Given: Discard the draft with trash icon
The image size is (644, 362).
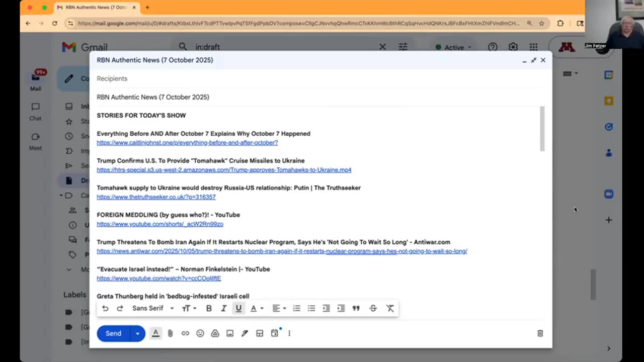Looking at the screenshot, I should pos(540,333).
